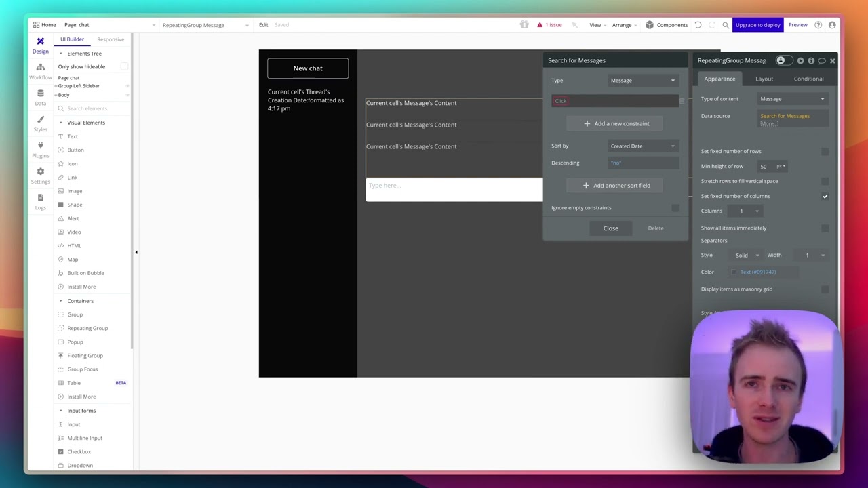This screenshot has height=488, width=868.
Task: Click the Search elements input field
Action: coord(92,108)
